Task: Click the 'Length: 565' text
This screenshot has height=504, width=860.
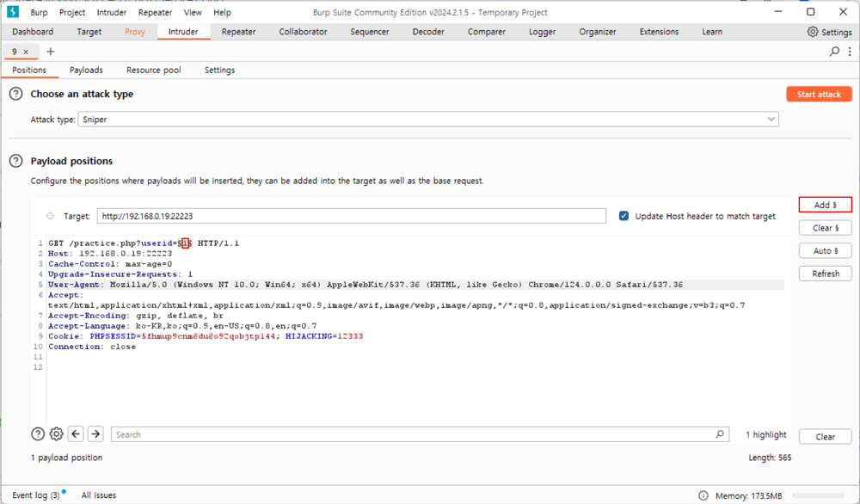Action: point(770,458)
